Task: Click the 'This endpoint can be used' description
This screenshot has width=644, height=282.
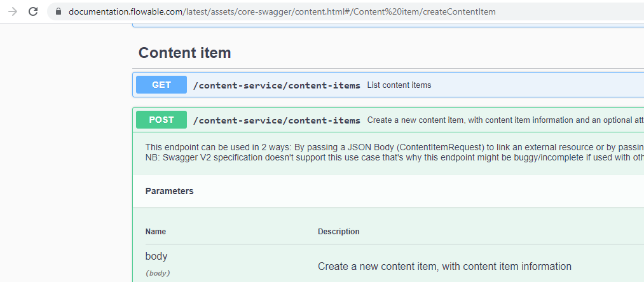Action: tap(394, 147)
